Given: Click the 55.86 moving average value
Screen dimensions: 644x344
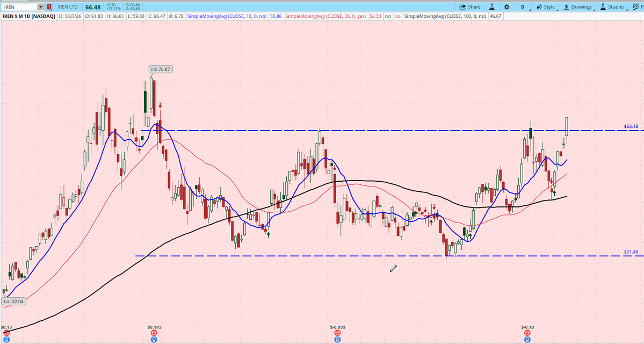Looking at the screenshot, I should click(x=276, y=17).
